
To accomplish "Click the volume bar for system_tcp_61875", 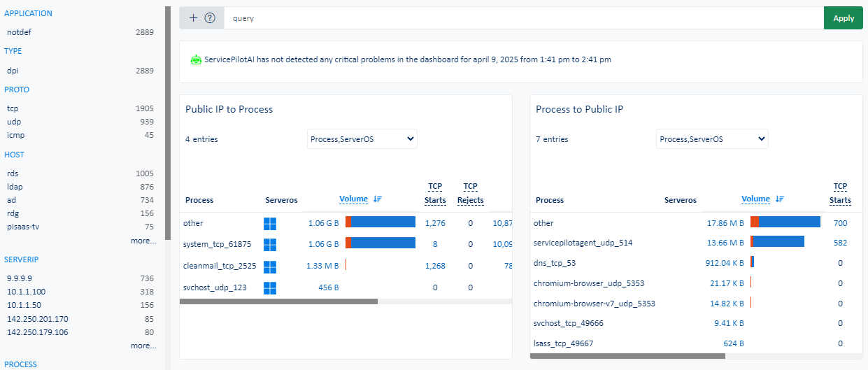I will [380, 243].
